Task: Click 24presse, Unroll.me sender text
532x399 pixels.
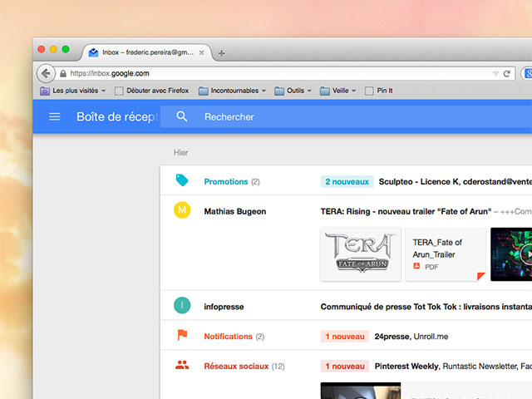Action: point(411,336)
